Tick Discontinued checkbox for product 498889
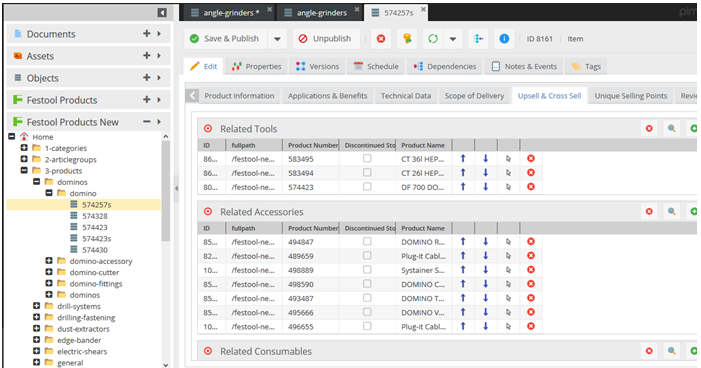Image resolution: width=701 pixels, height=368 pixels. (367, 269)
